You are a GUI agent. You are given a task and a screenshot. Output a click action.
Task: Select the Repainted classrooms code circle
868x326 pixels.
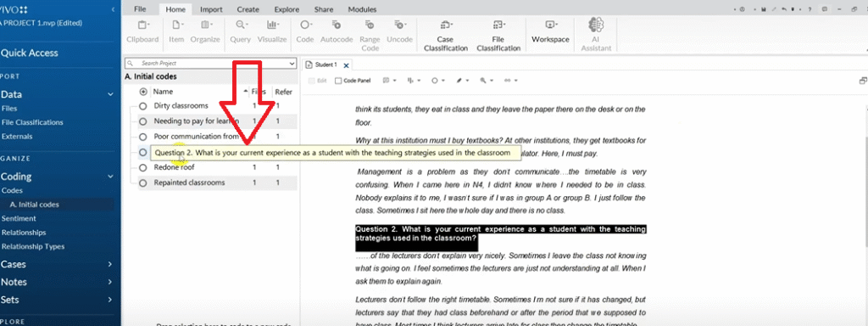[x=142, y=183]
